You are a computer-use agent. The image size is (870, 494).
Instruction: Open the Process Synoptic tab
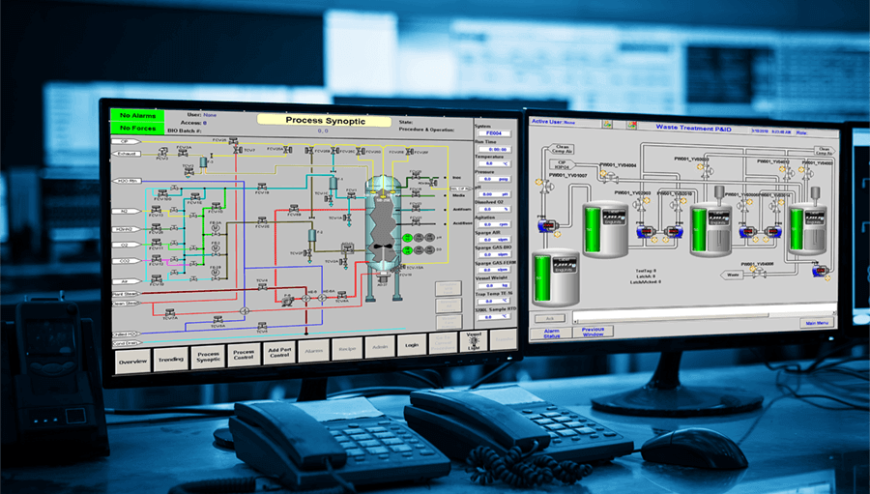click(208, 357)
